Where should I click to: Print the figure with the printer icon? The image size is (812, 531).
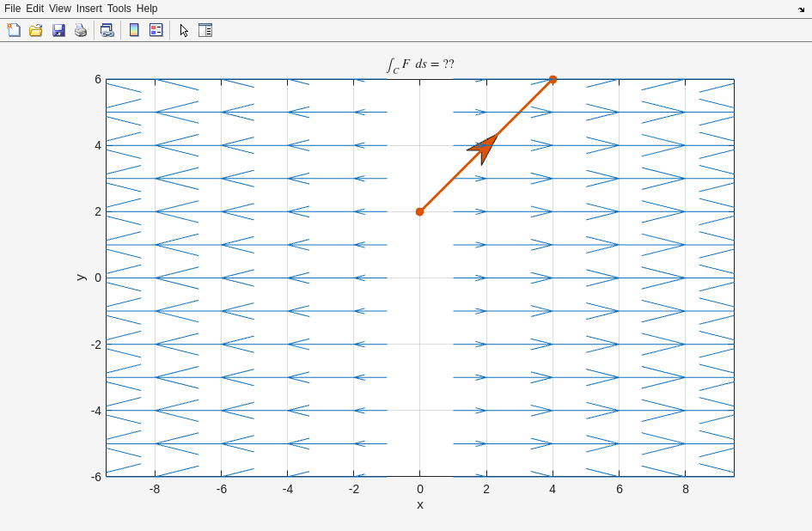pos(81,30)
